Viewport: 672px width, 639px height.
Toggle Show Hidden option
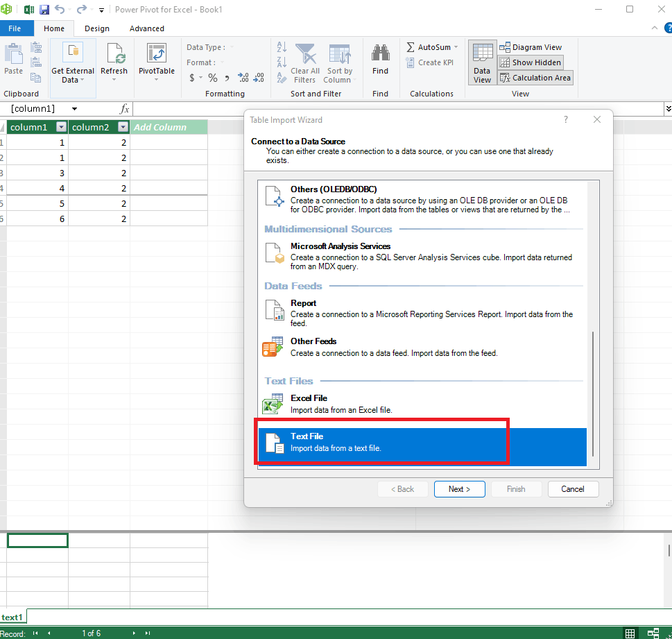click(531, 62)
